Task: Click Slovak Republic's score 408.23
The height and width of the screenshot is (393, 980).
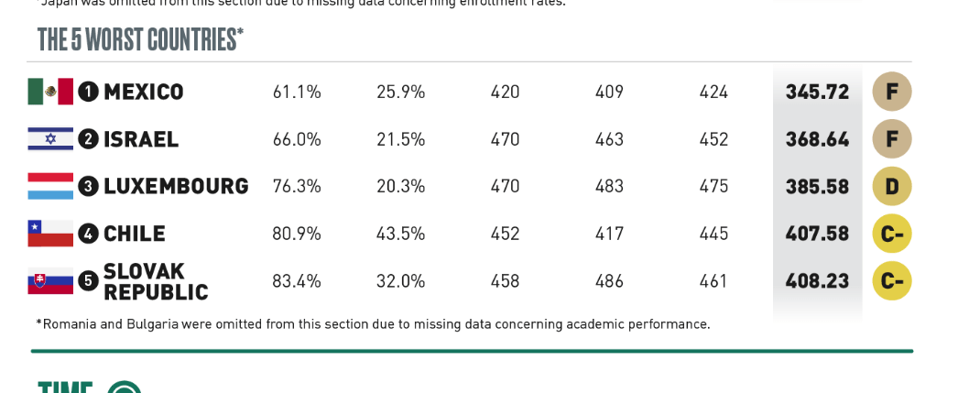Action: [x=817, y=280]
